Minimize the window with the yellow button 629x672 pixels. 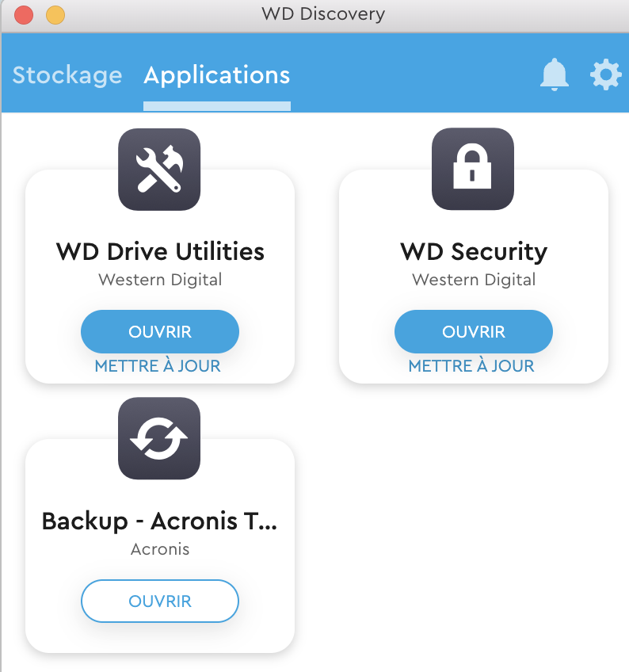(55, 14)
